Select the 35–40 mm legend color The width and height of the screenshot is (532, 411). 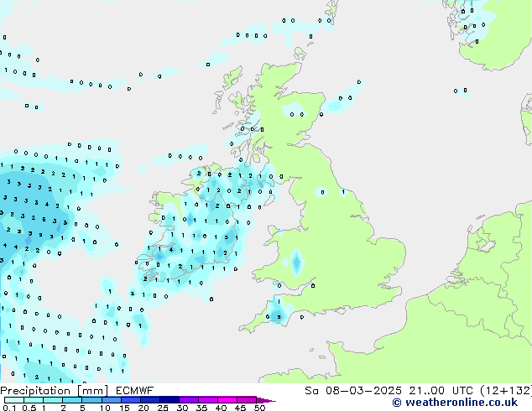coord(207,400)
